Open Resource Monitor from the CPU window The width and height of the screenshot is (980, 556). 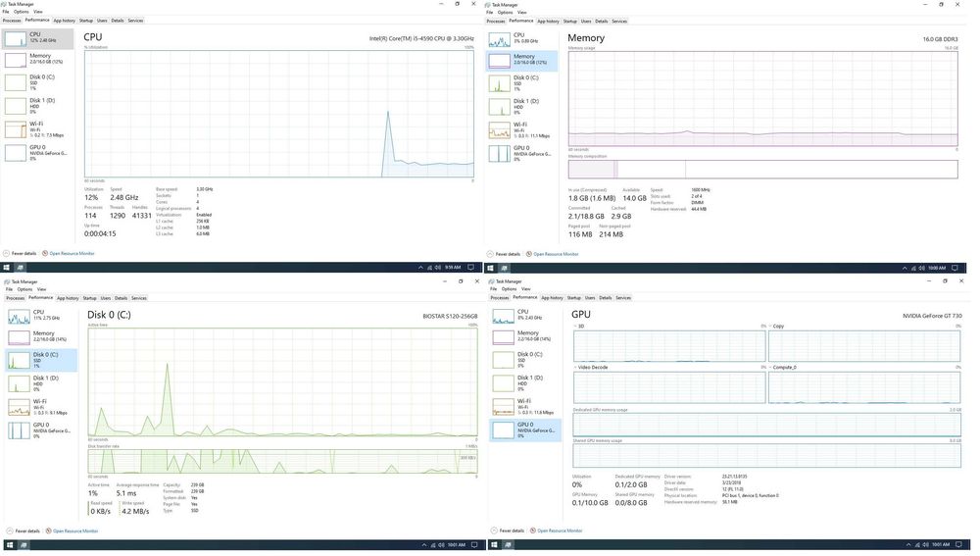pos(69,253)
